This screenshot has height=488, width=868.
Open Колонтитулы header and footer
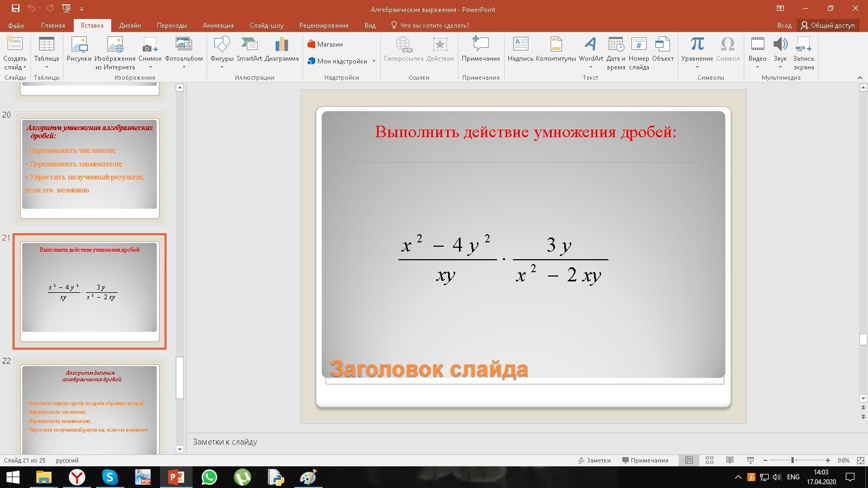(556, 49)
